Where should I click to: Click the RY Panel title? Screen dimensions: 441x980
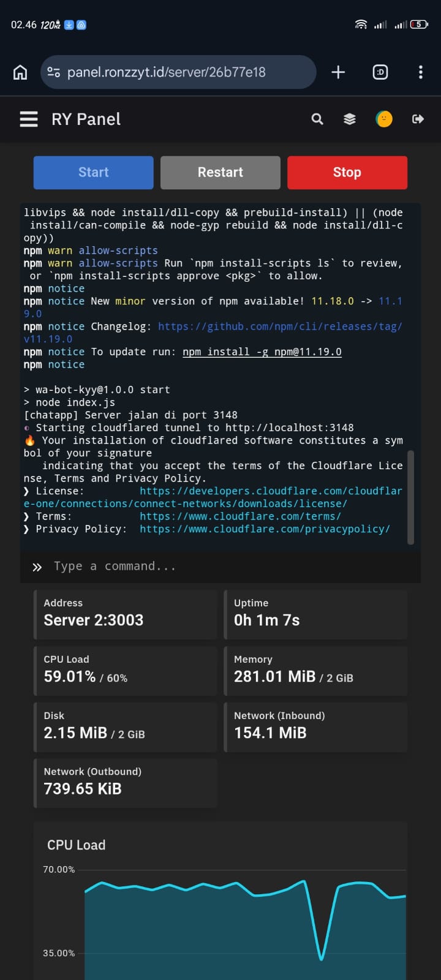point(86,119)
